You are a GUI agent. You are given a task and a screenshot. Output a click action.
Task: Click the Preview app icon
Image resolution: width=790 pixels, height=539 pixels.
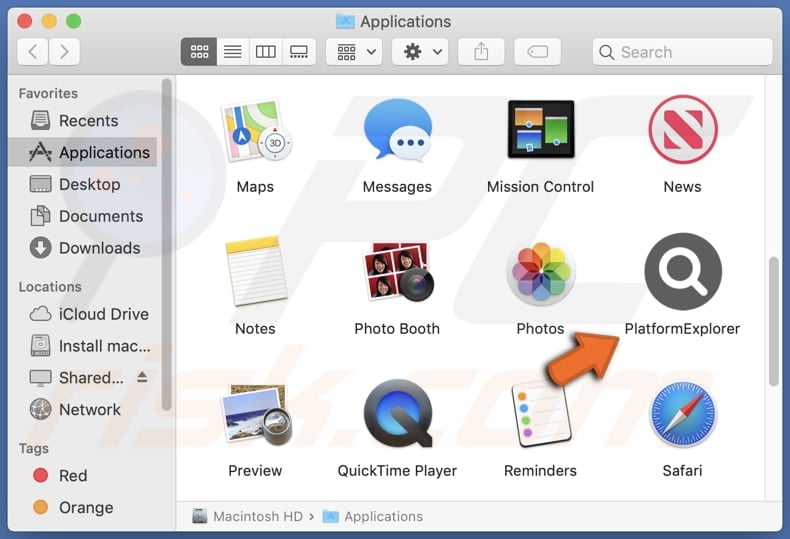tap(256, 414)
